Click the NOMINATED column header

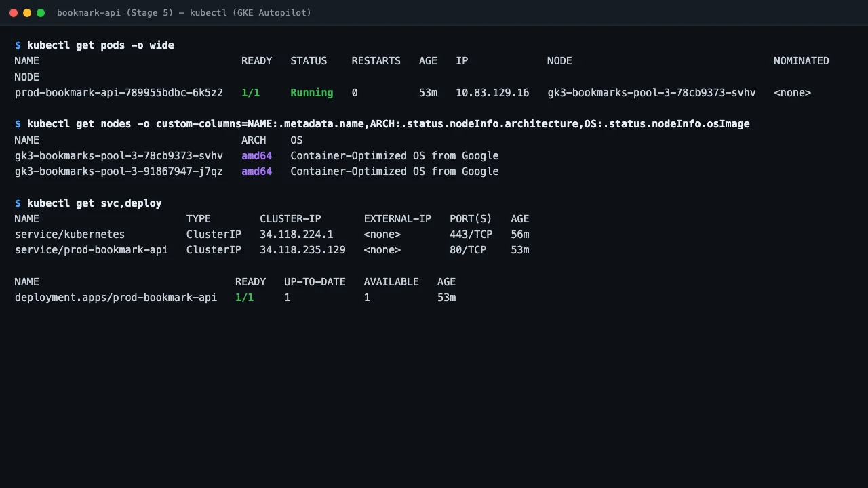(802, 61)
